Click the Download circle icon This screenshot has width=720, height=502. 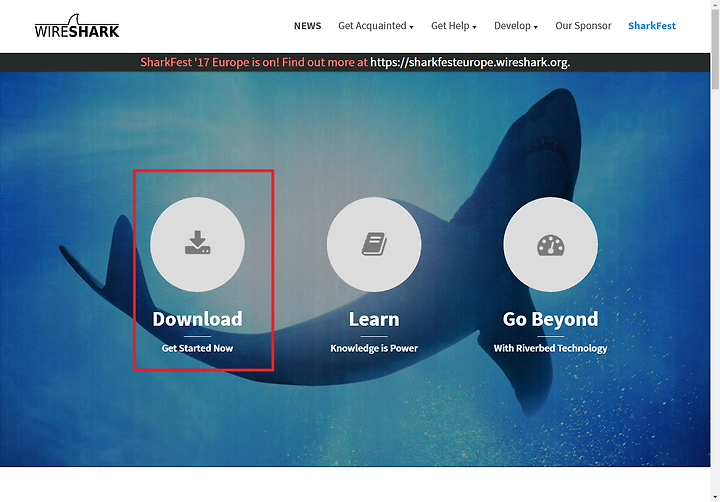pos(197,244)
